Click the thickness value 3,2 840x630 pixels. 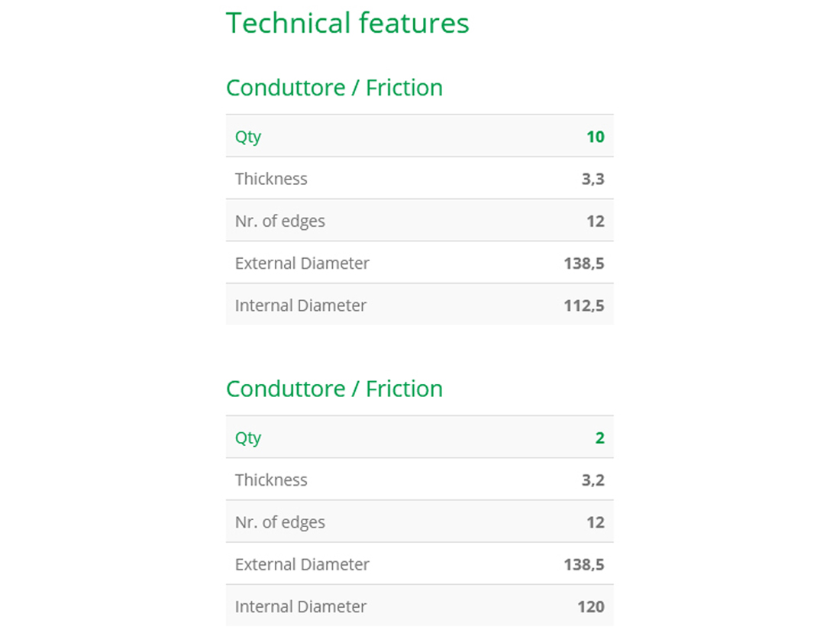click(593, 480)
